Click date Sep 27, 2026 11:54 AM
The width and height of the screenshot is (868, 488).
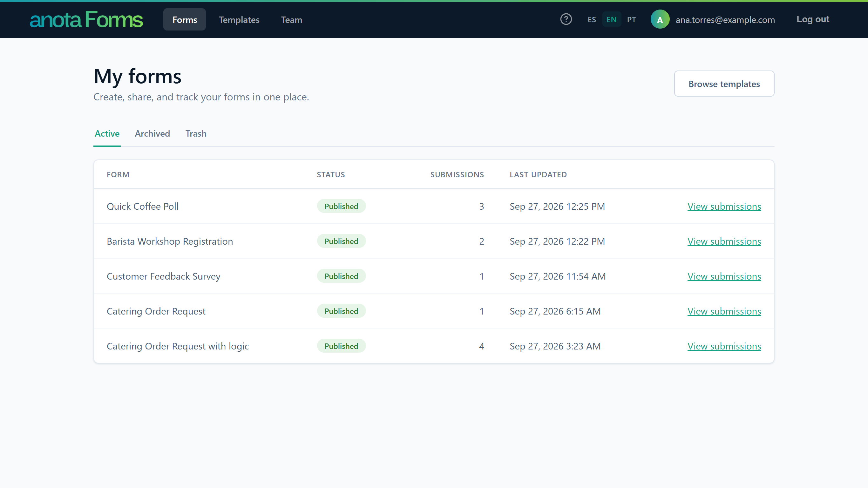pyautogui.click(x=557, y=276)
